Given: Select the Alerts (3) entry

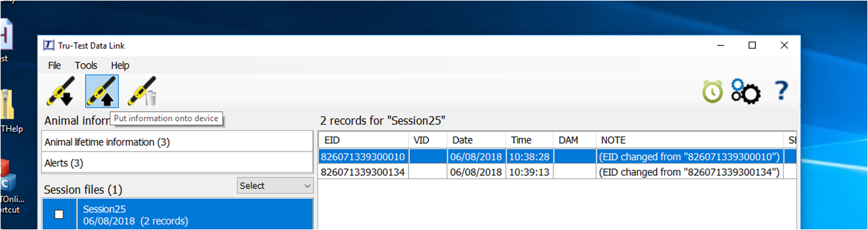Looking at the screenshot, I should [x=178, y=163].
